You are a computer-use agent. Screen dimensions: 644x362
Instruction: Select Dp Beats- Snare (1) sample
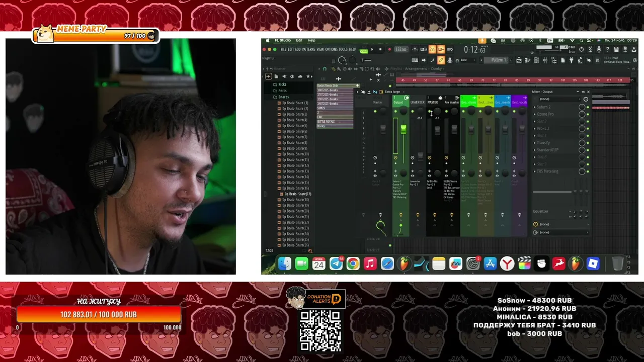[x=295, y=103]
